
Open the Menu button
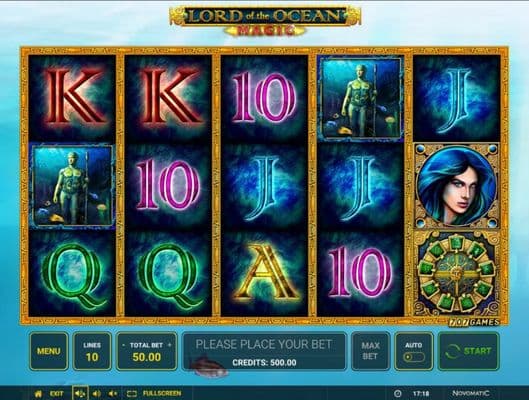tap(49, 351)
